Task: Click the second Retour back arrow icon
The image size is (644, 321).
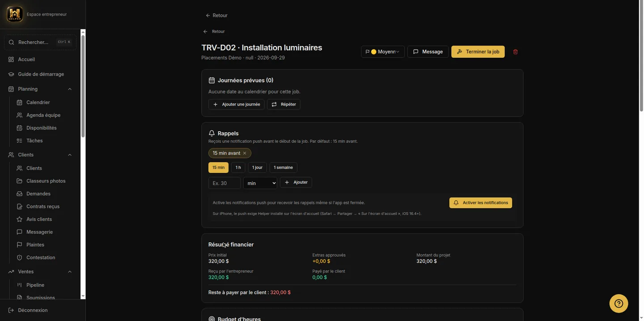Action: coord(205,32)
